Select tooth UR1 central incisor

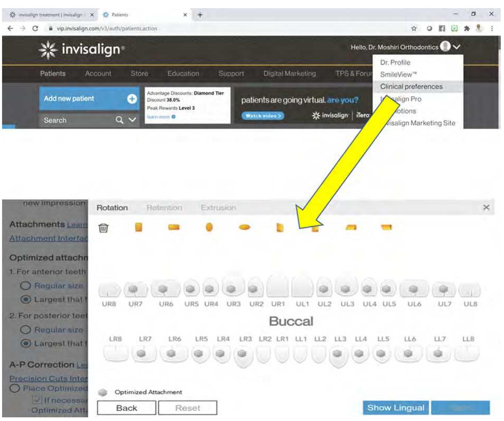pyautogui.click(x=277, y=286)
